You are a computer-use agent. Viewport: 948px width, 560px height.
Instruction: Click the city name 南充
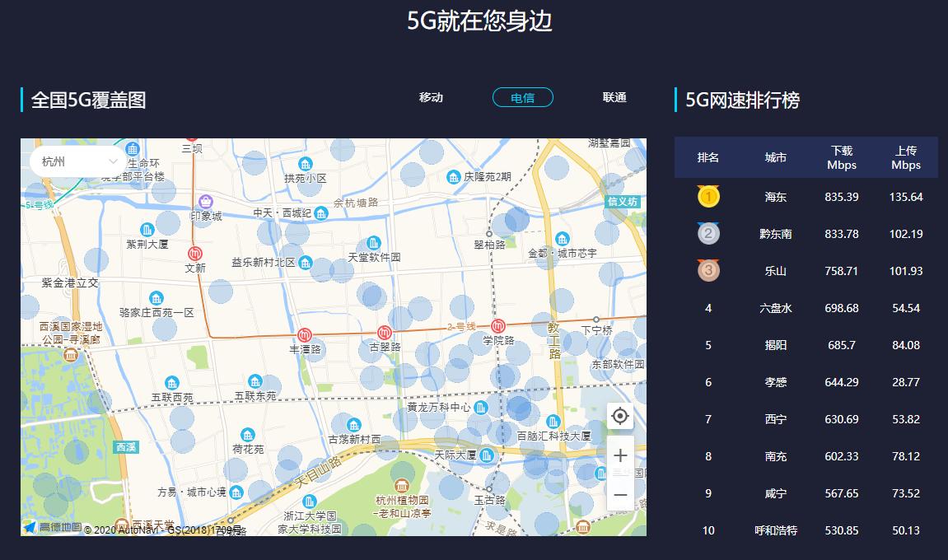[776, 456]
